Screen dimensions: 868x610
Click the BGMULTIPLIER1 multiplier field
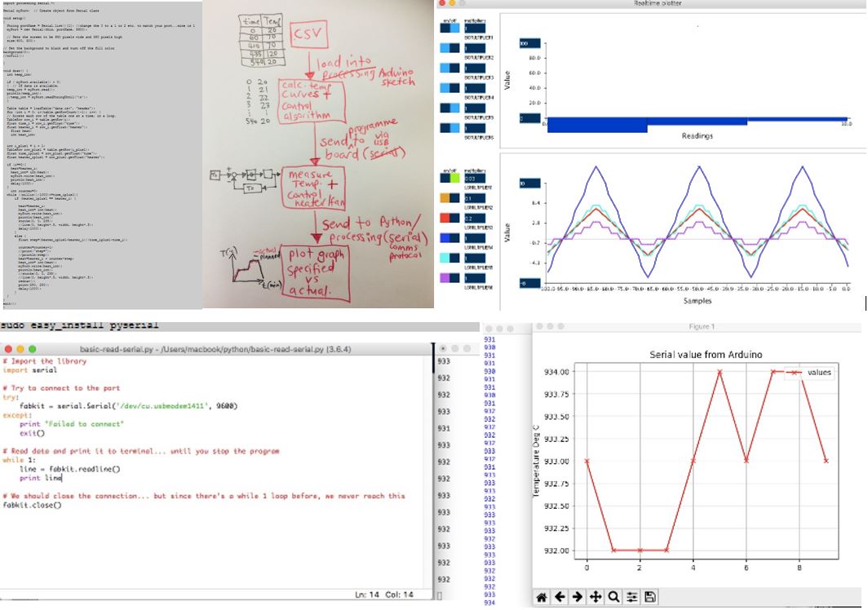coord(475,29)
